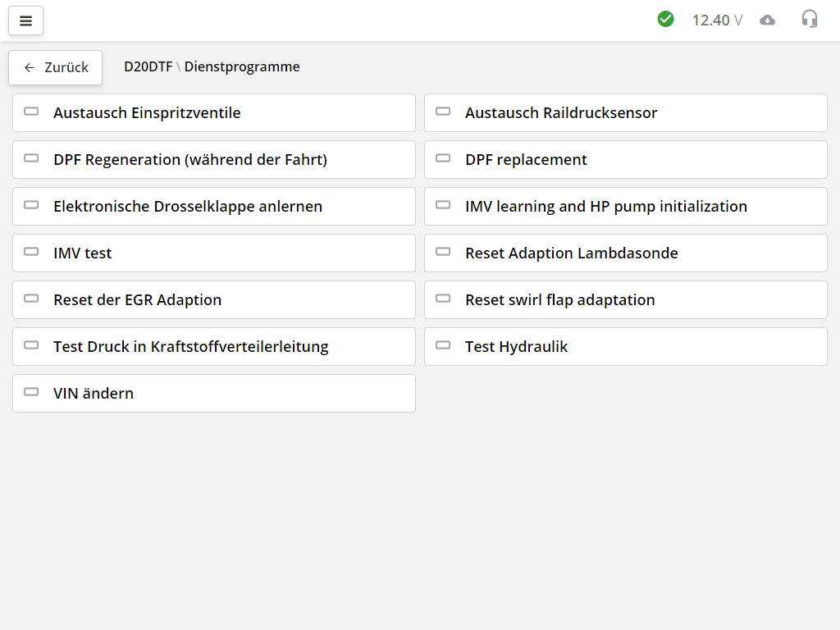840x630 pixels.
Task: Click the 12.40 V voltage display
Action: [x=717, y=20]
